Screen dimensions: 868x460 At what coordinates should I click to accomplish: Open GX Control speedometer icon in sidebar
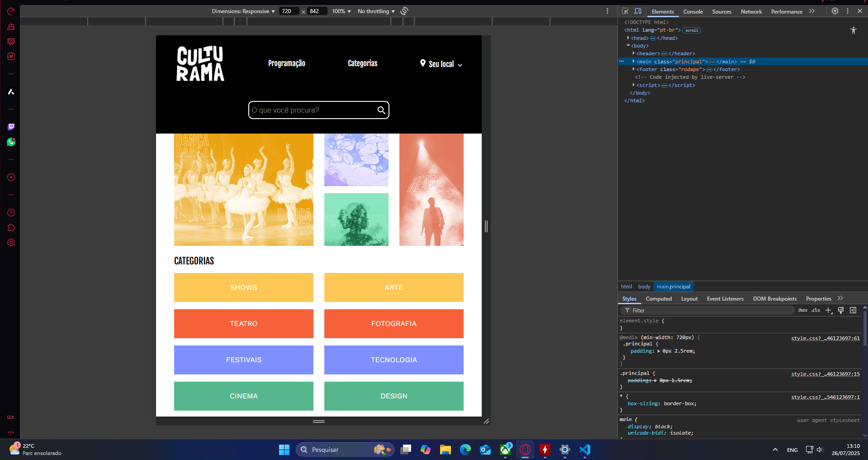(11, 11)
